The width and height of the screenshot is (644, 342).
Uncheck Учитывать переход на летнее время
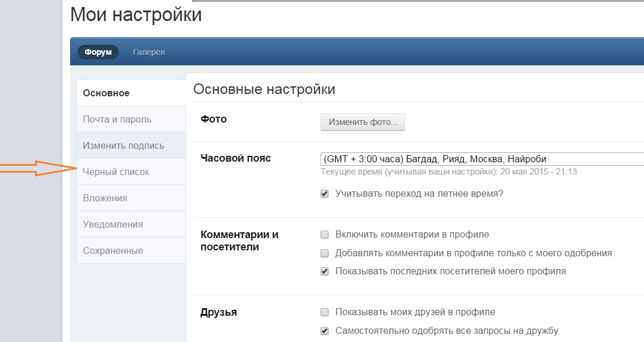(x=325, y=194)
